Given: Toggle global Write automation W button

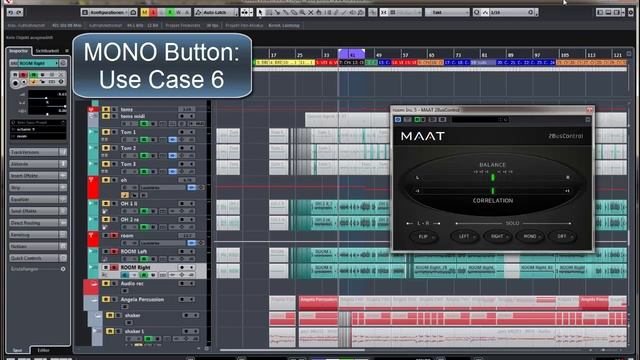Looking at the screenshot, I should point(178,13).
